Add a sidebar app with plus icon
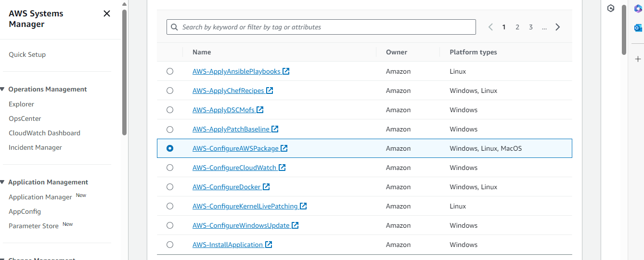The image size is (644, 260). [638, 59]
